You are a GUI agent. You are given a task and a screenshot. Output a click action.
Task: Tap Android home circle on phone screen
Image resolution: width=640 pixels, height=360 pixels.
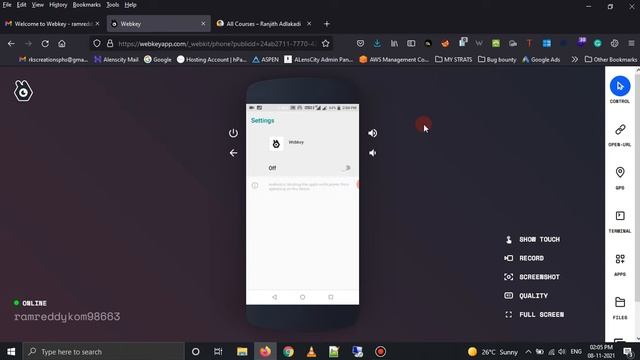click(x=302, y=297)
